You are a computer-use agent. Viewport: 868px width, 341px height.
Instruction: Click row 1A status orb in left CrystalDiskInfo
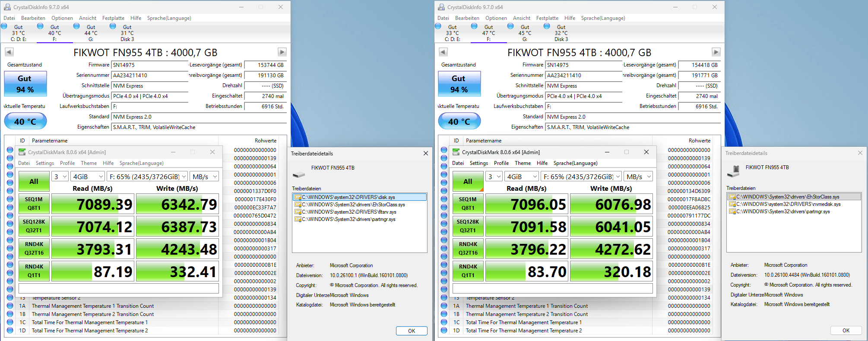tap(10, 306)
